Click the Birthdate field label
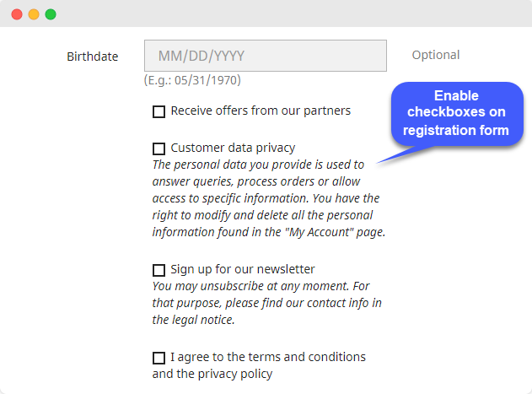 click(x=92, y=57)
